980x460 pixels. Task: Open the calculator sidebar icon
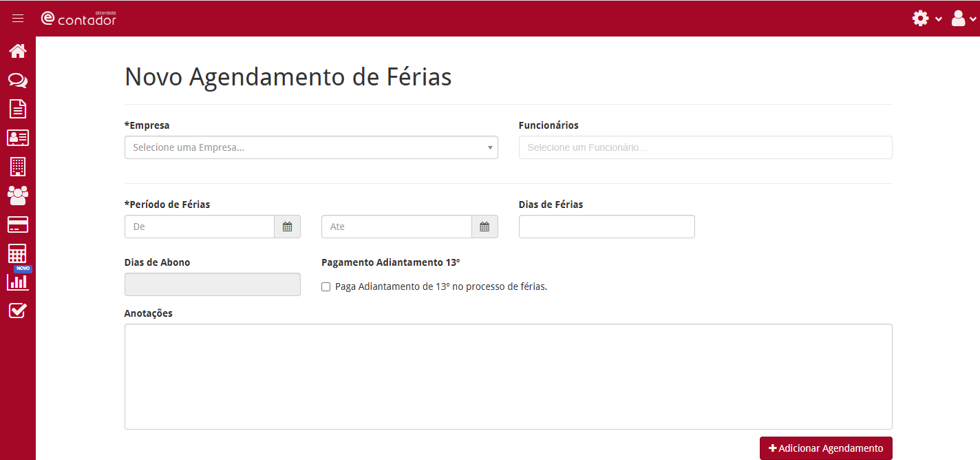(18, 253)
